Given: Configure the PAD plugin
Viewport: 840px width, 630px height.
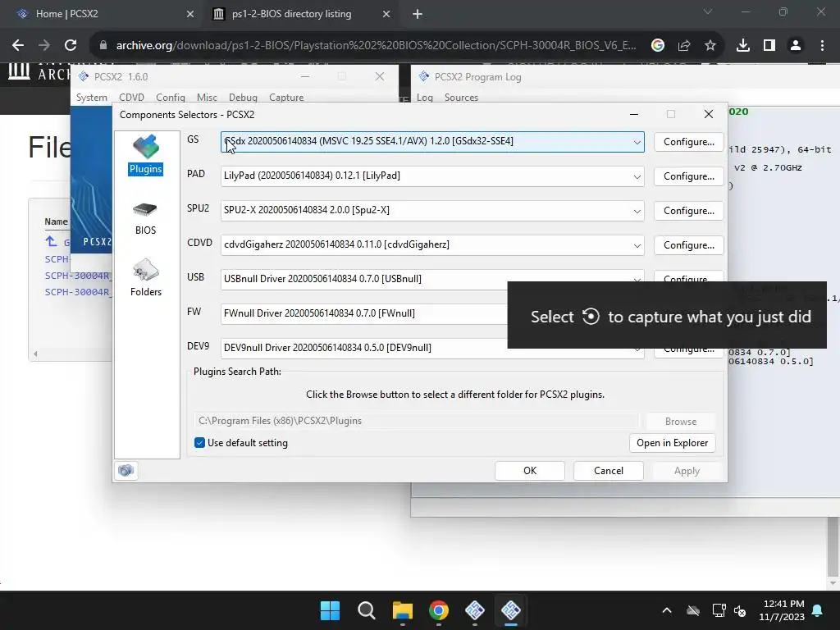Looking at the screenshot, I should [x=688, y=176].
